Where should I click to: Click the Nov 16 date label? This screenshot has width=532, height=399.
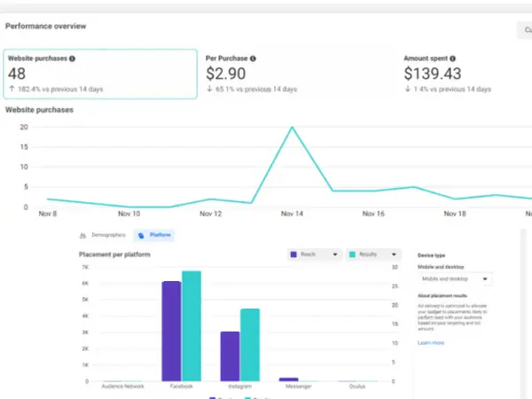[373, 214]
